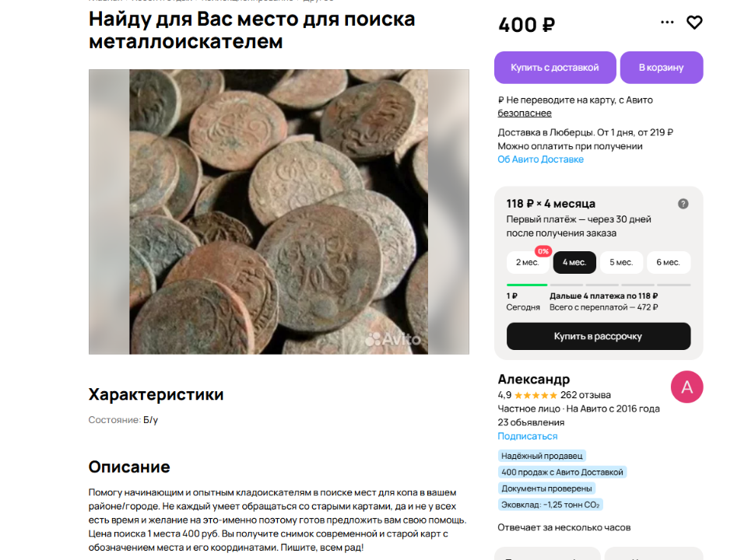Open the three-dots more options menu
The height and width of the screenshot is (560, 734).
(667, 22)
